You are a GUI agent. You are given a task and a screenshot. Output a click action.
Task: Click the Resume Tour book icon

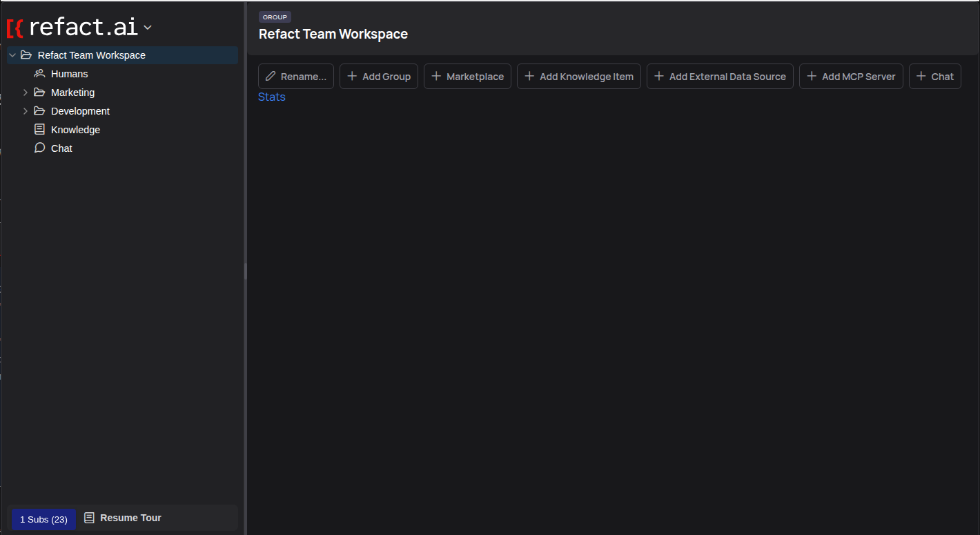[x=89, y=518]
